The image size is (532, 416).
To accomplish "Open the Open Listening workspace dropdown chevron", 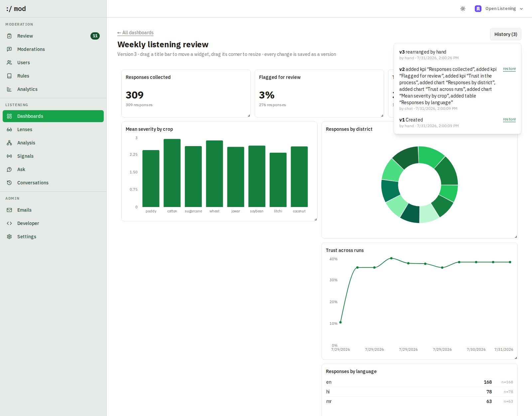I will tap(521, 9).
